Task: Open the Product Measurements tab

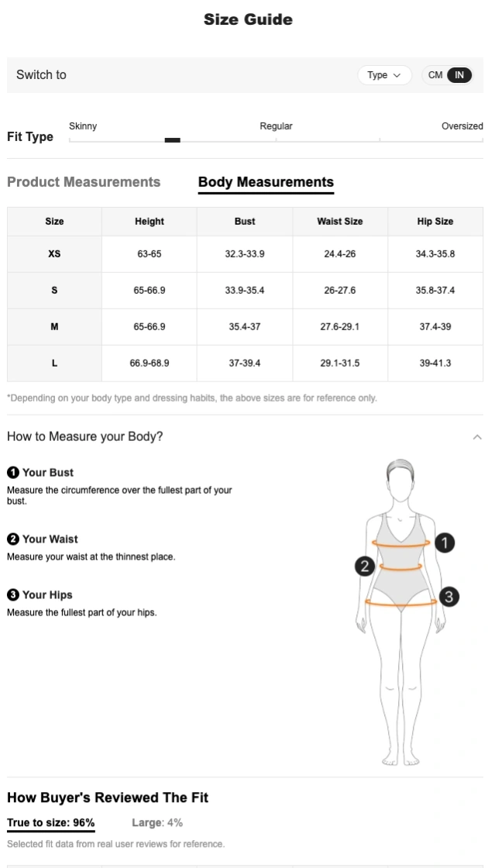Action: [84, 182]
